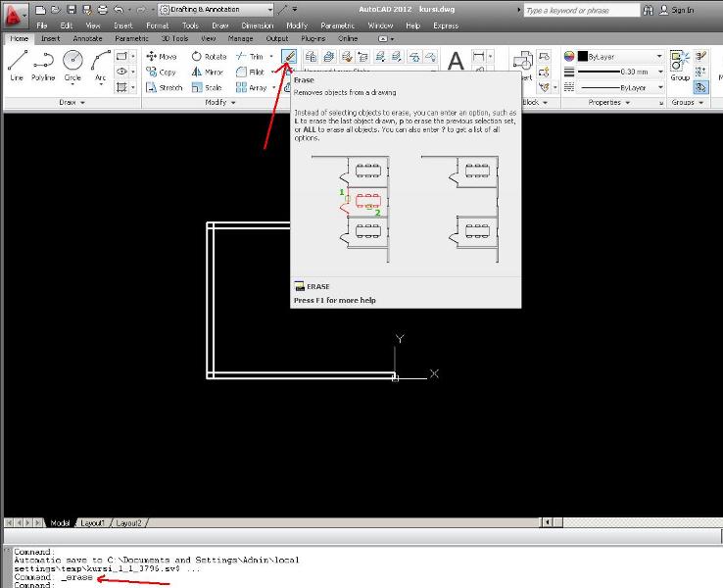
Task: Choose the Fillet command
Action: click(250, 72)
